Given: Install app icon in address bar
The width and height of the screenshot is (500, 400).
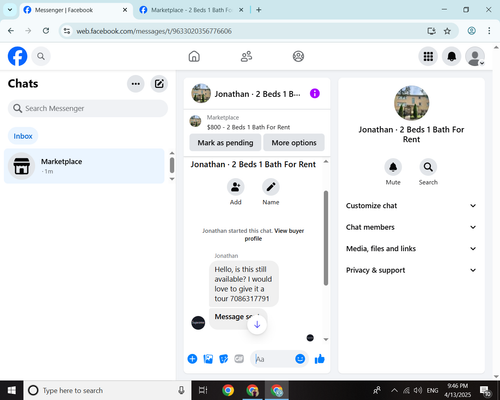Looking at the screenshot, I should tap(431, 31).
